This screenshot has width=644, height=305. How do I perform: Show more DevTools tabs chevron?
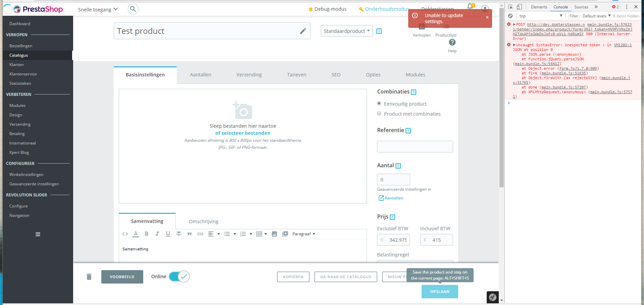596,7
